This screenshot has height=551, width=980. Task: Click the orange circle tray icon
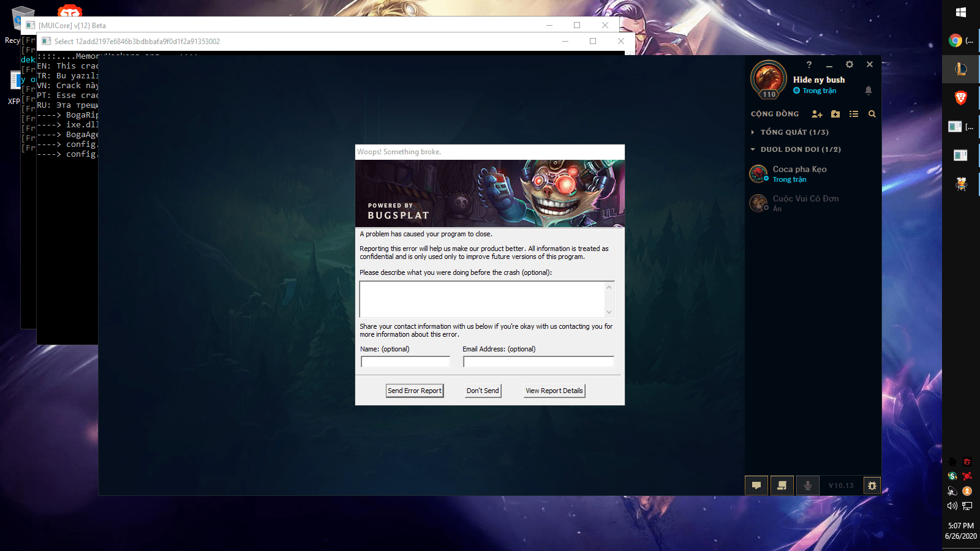[967, 491]
